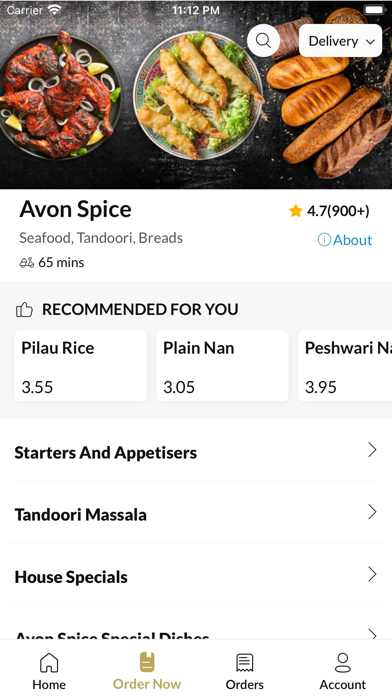The width and height of the screenshot is (392, 696).
Task: Tap the yellow rating star icon
Action: pyautogui.click(x=296, y=211)
